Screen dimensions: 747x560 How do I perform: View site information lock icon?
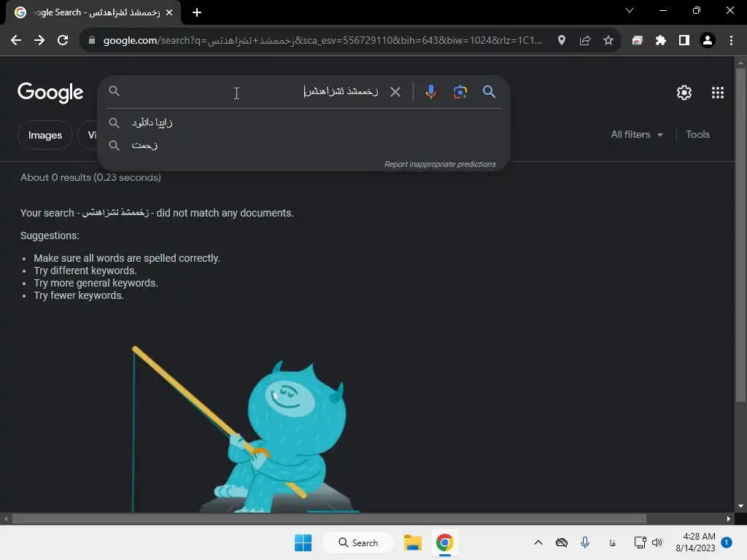pyautogui.click(x=92, y=41)
